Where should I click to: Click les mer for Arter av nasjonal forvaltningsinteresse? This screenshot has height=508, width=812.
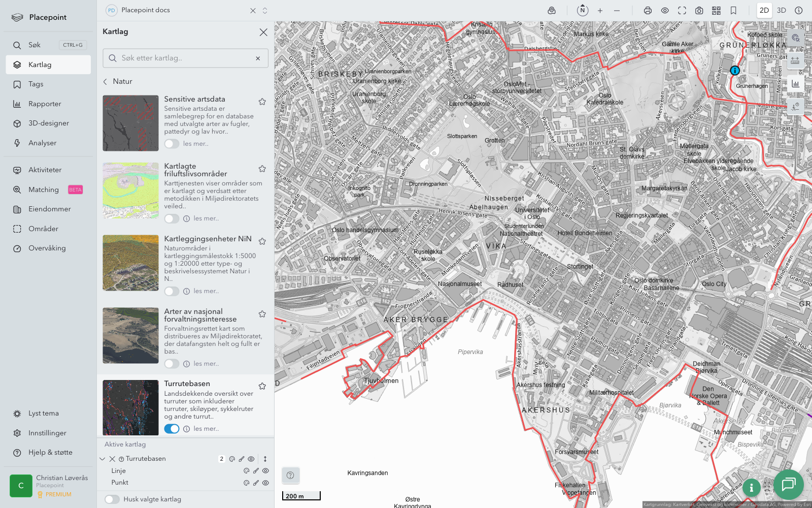pos(206,364)
